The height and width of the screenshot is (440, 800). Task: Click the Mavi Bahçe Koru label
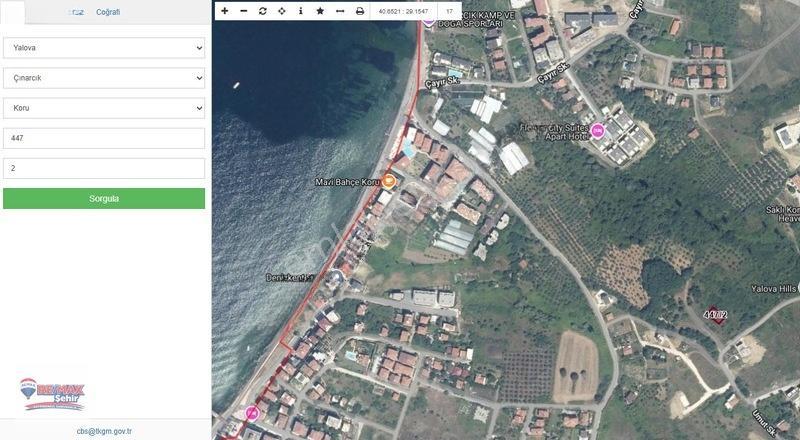pos(348,182)
